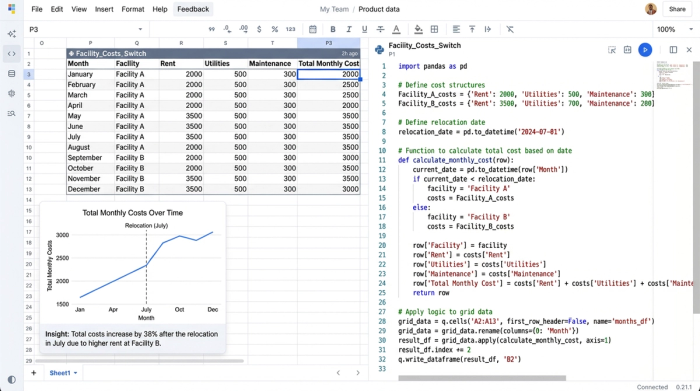
Task: Click the go-to-cell arrow icon in the editor
Action: point(612,50)
